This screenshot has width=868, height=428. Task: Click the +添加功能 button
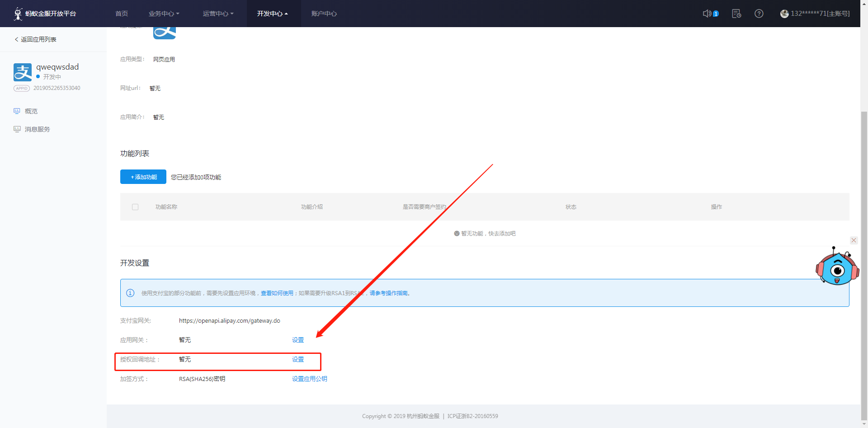point(143,177)
